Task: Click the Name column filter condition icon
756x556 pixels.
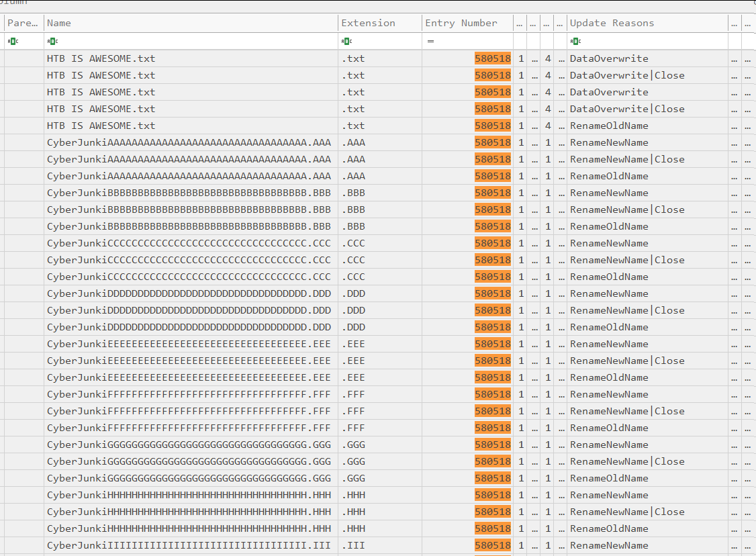Action: (51, 42)
